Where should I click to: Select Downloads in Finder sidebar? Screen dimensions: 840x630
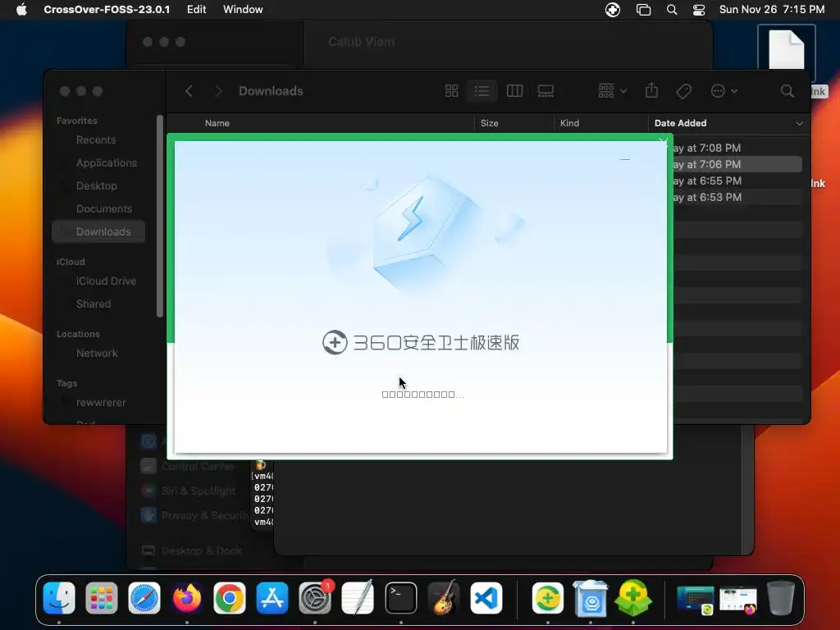pyautogui.click(x=98, y=231)
